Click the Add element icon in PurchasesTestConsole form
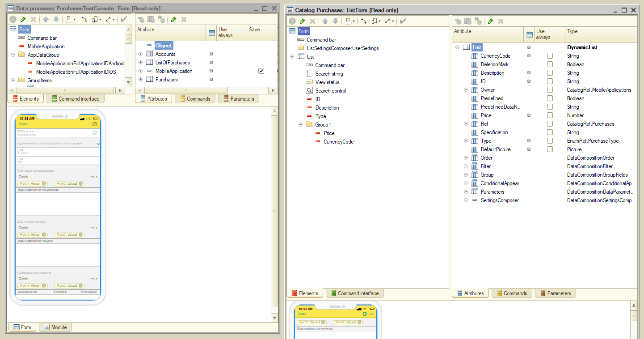 (13, 20)
